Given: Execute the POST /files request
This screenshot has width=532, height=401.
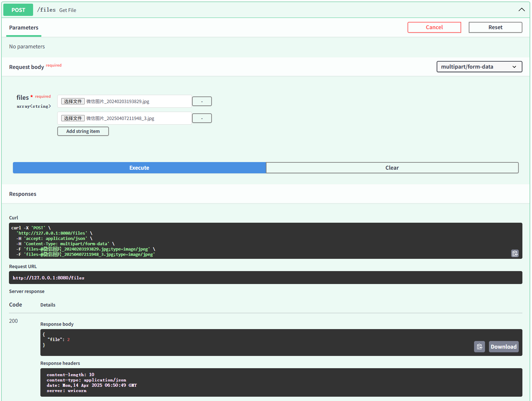Looking at the screenshot, I should pos(139,168).
